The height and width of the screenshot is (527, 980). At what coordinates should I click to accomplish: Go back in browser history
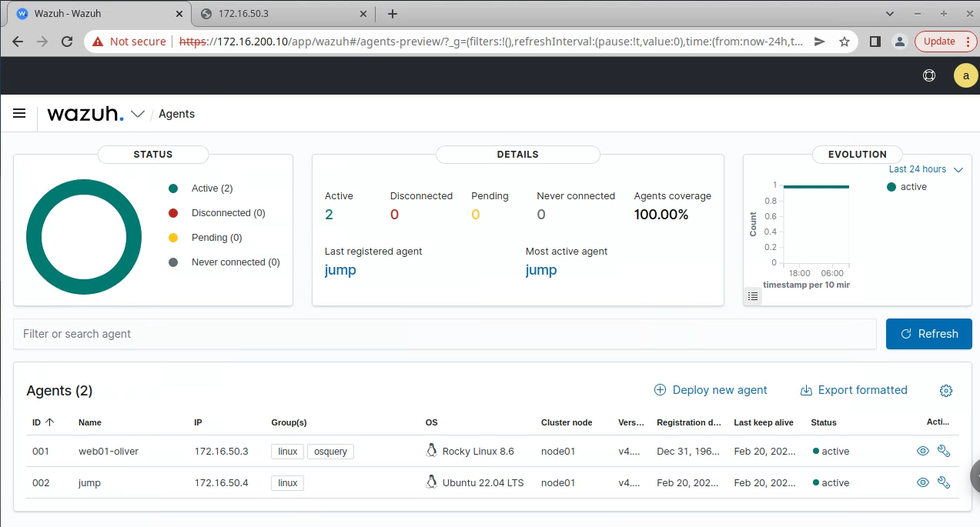tap(18, 42)
